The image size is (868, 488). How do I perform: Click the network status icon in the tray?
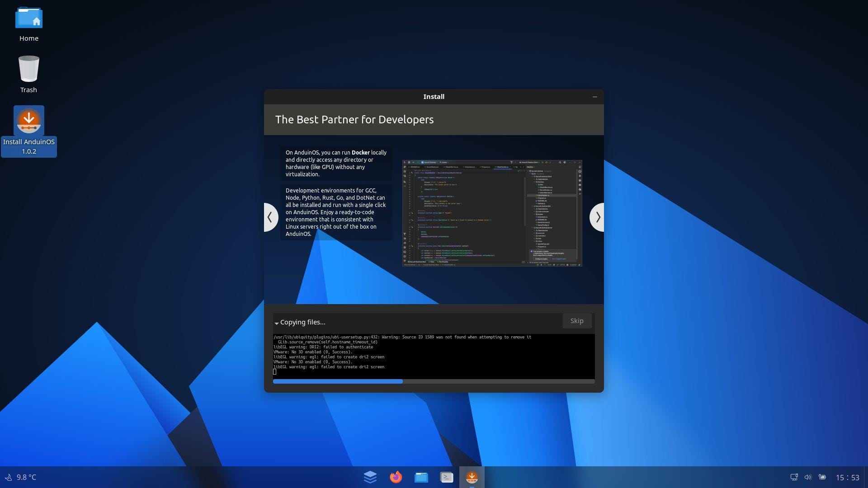[x=794, y=477]
